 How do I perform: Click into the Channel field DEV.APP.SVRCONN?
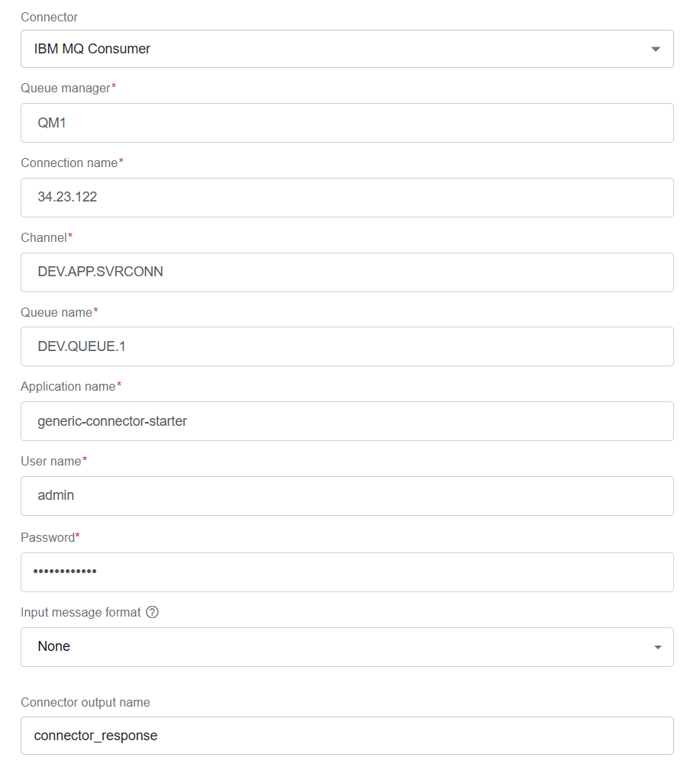(347, 272)
